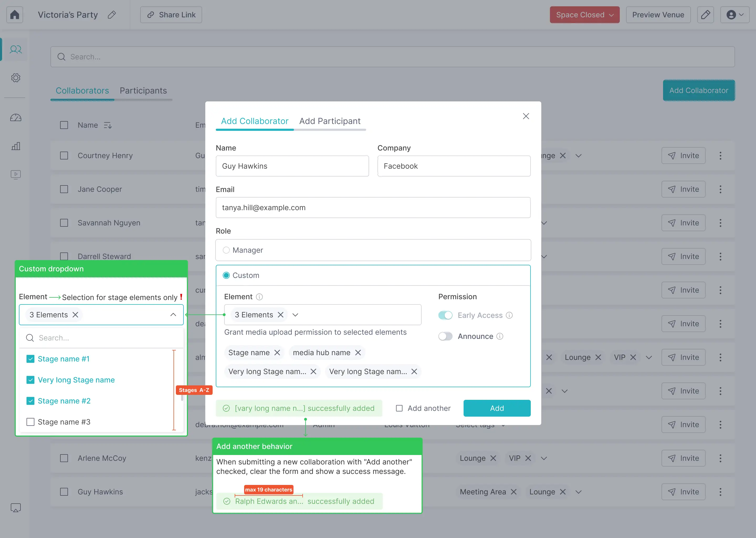Image resolution: width=756 pixels, height=538 pixels.
Task: Select all rows with header checkbox
Action: coord(64,125)
